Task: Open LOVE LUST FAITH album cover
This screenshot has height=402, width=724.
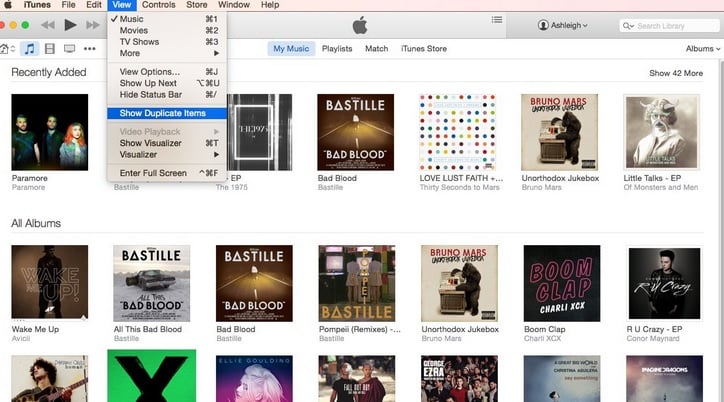Action: (458, 132)
